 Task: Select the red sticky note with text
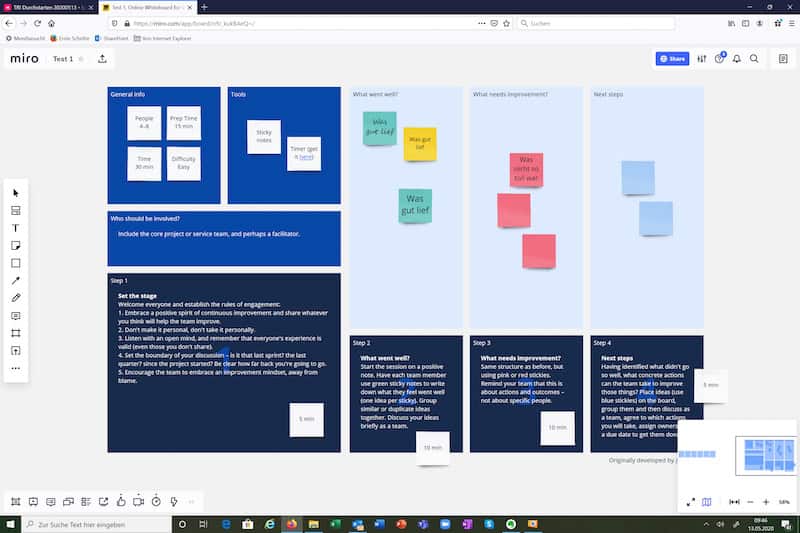(526, 169)
